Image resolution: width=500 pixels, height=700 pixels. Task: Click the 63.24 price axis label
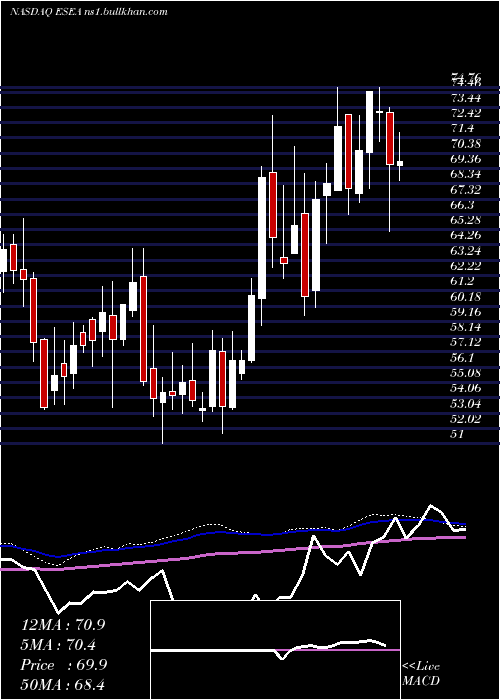tap(466, 250)
